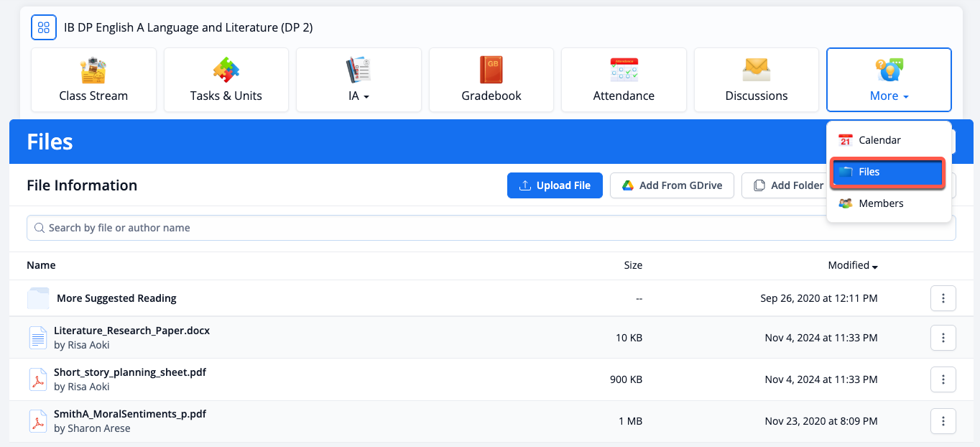Screen dimensions: 980x447
Task: Focus the file or author search field
Action: 491,228
